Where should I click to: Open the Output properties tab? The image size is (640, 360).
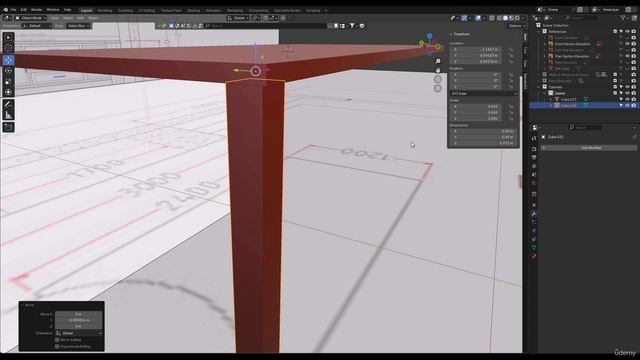pos(534,158)
